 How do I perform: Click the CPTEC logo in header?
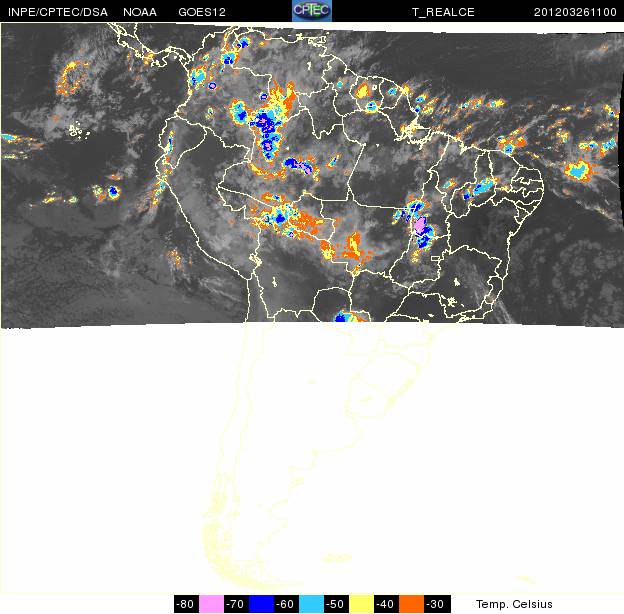pyautogui.click(x=312, y=11)
